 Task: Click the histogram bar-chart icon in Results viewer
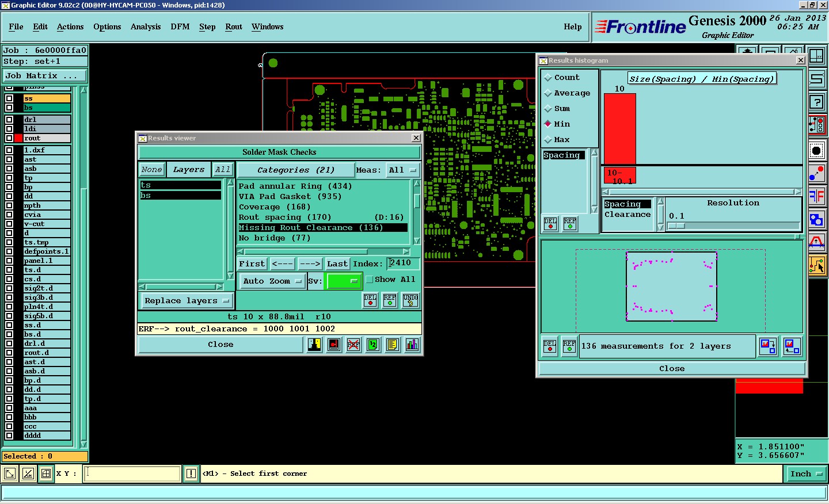click(x=412, y=345)
